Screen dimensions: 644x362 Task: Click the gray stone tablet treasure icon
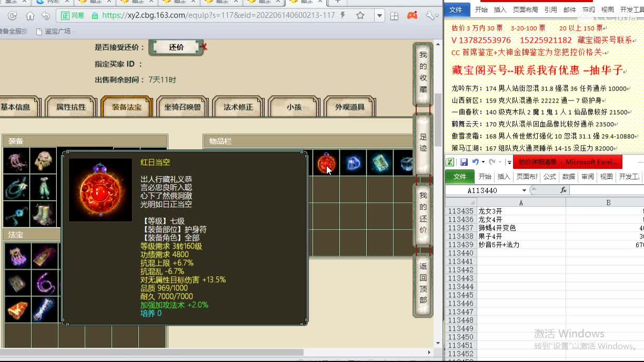(17, 283)
